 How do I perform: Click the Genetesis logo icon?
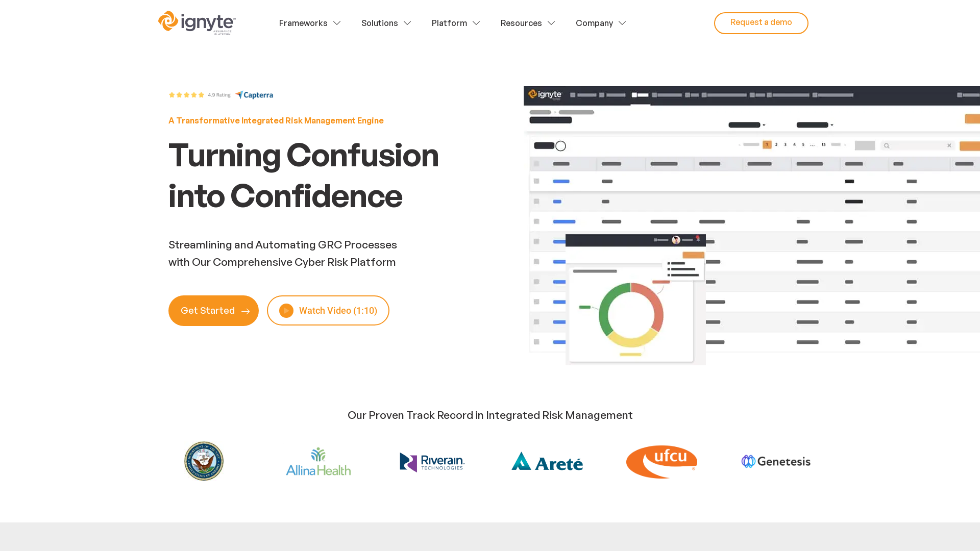click(x=748, y=462)
